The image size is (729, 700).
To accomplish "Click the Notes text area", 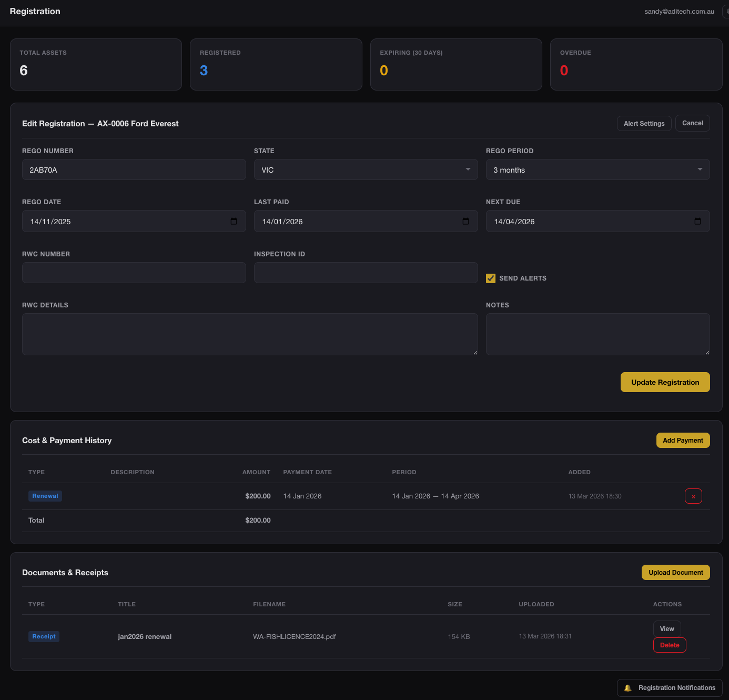I will (598, 334).
